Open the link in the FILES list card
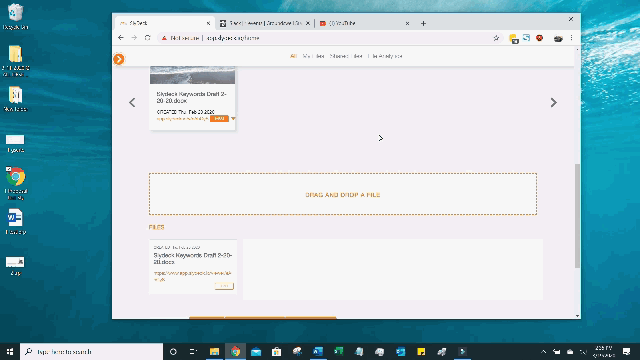Screen dimensions: 640x360 192,276
